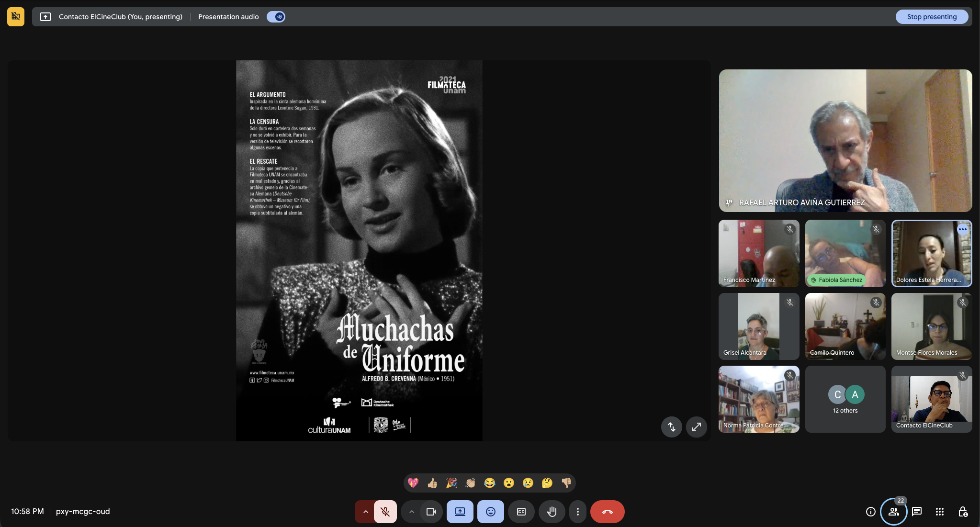Open the chat panel icon
Image resolution: width=980 pixels, height=527 pixels.
[917, 512]
